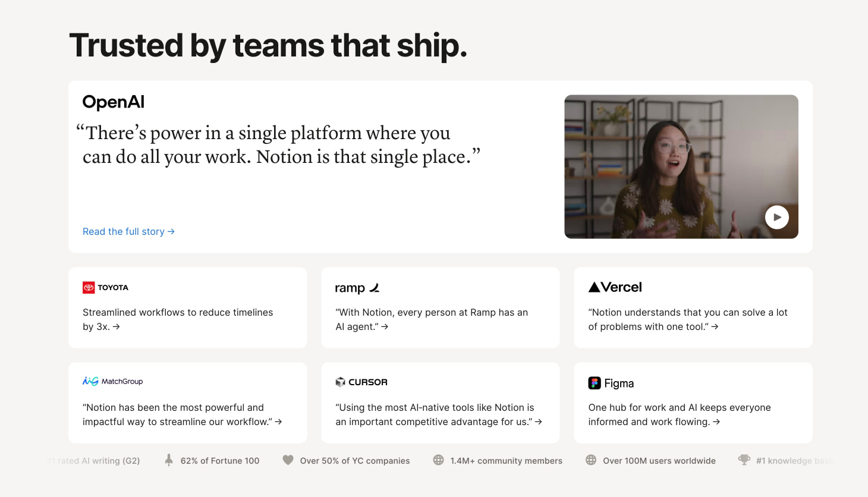Open Vercel's one tool quote
Image resolution: width=868 pixels, height=497 pixels.
(x=688, y=319)
